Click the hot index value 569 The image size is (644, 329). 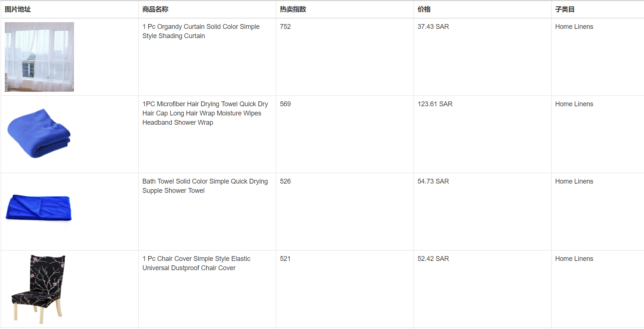click(285, 104)
